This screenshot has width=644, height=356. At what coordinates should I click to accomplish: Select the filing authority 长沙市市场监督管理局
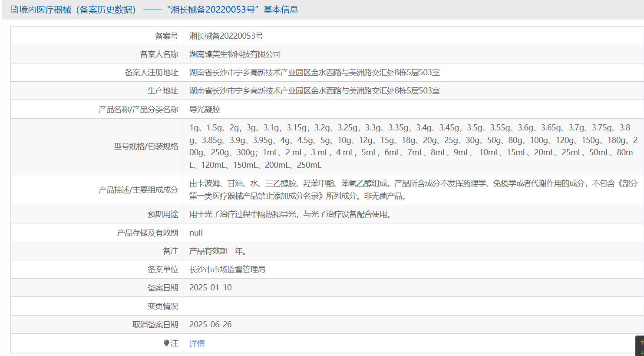[227, 269]
